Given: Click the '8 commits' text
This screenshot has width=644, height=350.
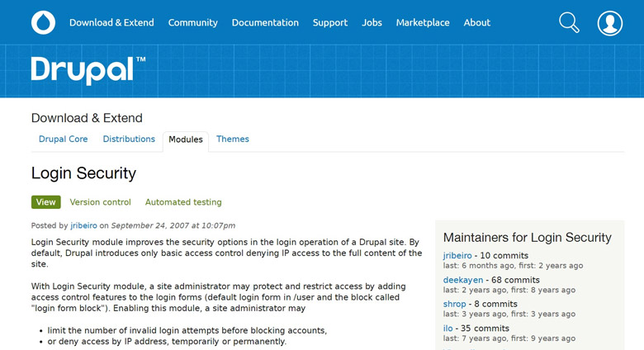Looking at the screenshot, I should tap(495, 304).
